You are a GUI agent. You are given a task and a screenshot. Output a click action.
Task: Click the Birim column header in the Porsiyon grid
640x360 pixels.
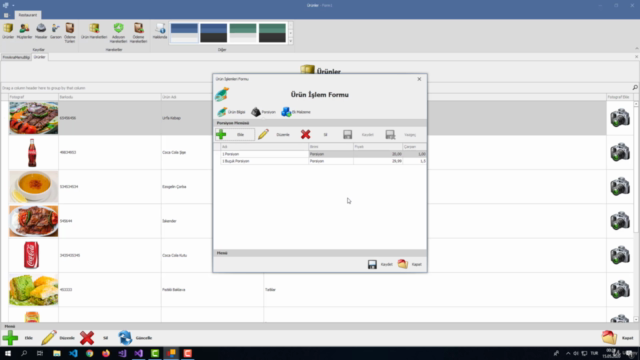pyautogui.click(x=331, y=147)
